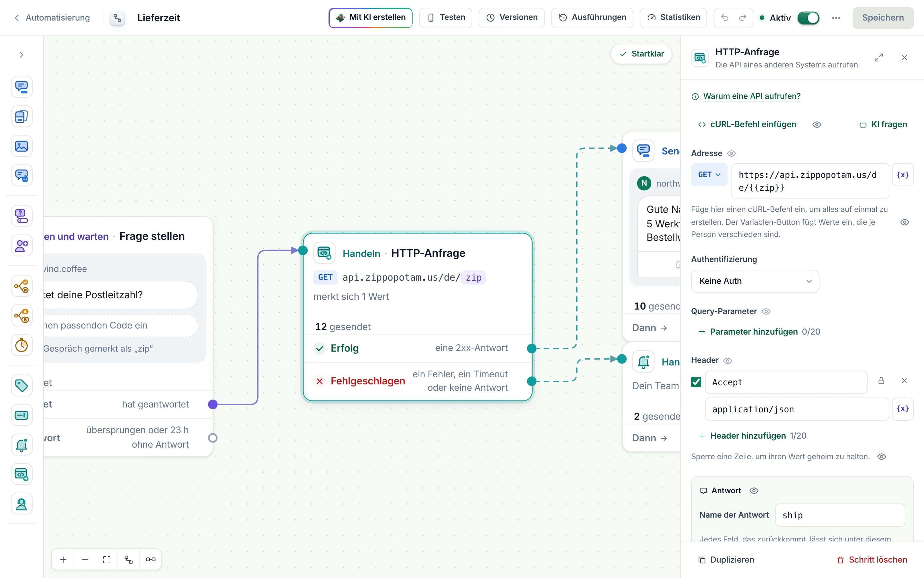Select the image block icon in sidebar

coord(21,146)
